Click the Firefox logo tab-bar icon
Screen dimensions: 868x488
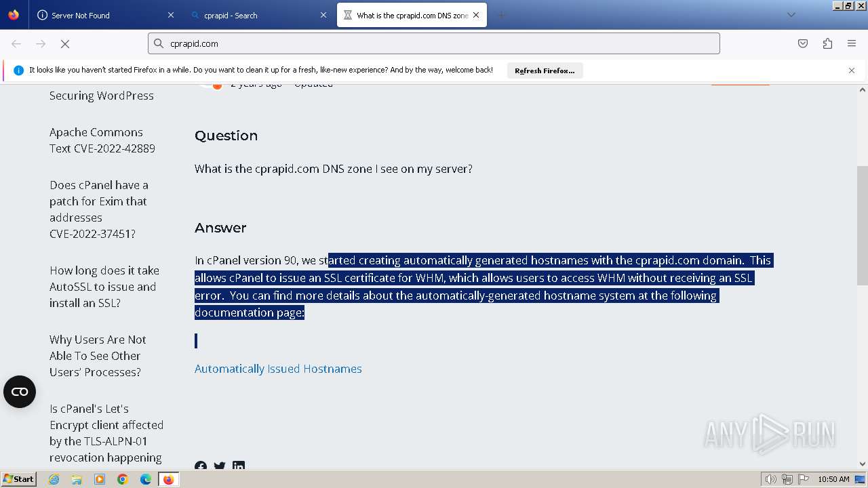tap(14, 15)
